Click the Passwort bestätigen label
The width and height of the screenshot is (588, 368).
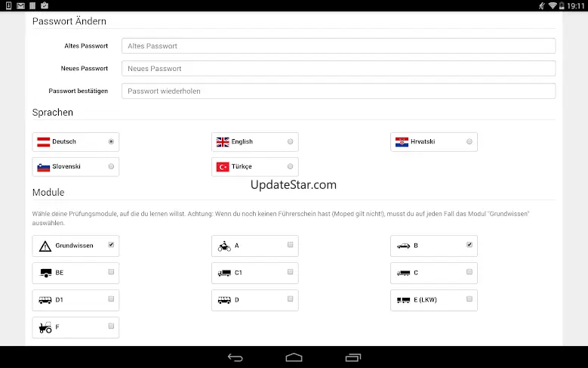tap(78, 91)
